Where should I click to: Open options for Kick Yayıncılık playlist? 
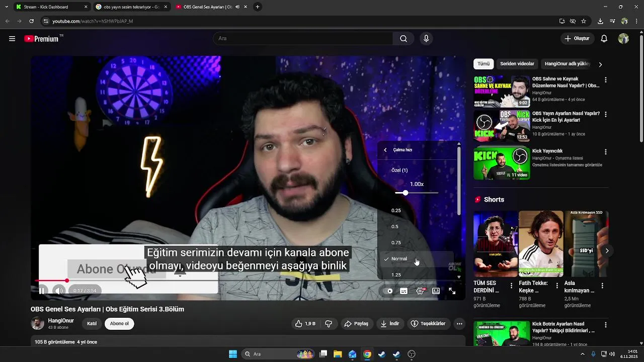(605, 152)
